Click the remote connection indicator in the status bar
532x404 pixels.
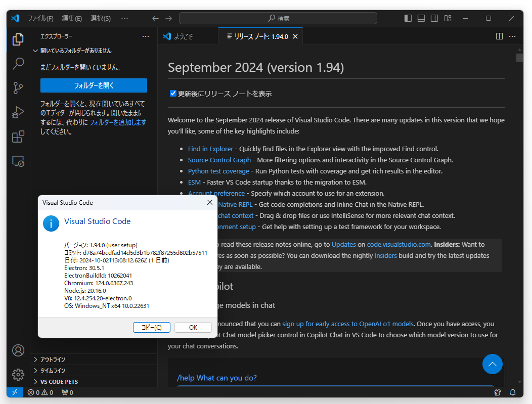pos(15,392)
